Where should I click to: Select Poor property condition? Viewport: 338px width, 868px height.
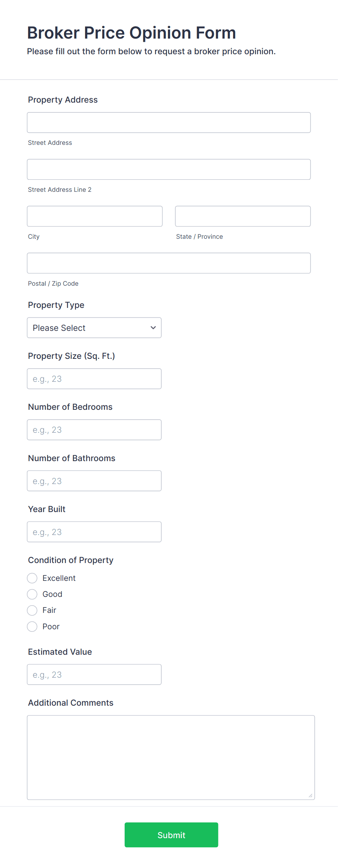pos(32,626)
